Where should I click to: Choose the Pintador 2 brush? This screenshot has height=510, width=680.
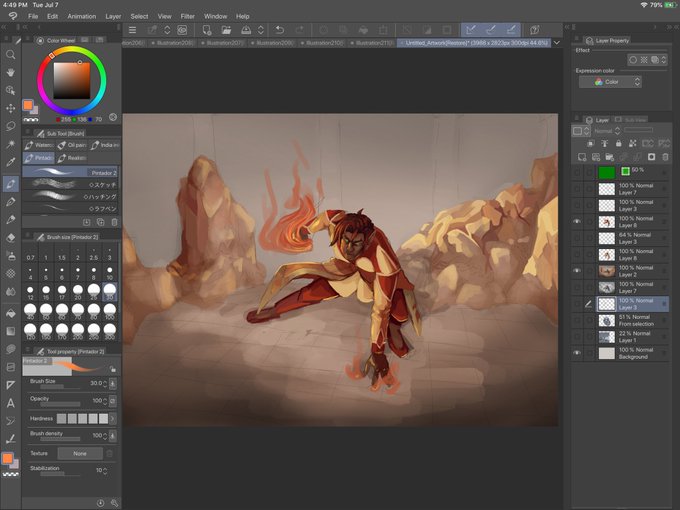(70, 172)
